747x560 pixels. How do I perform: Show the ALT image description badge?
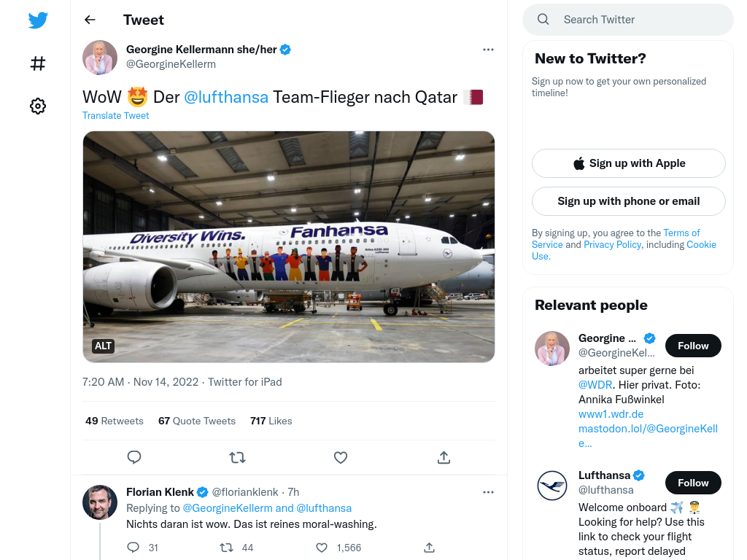pos(103,346)
